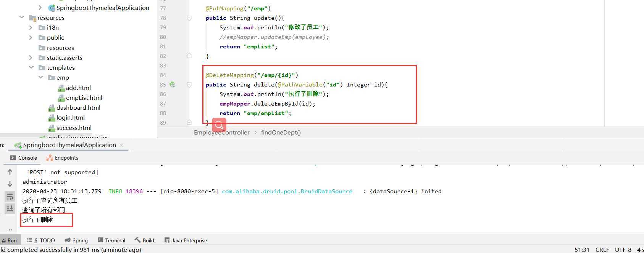Screen dimensions: 644x253
Task: Change the CRLF line separator in status bar
Action: (x=602, y=250)
